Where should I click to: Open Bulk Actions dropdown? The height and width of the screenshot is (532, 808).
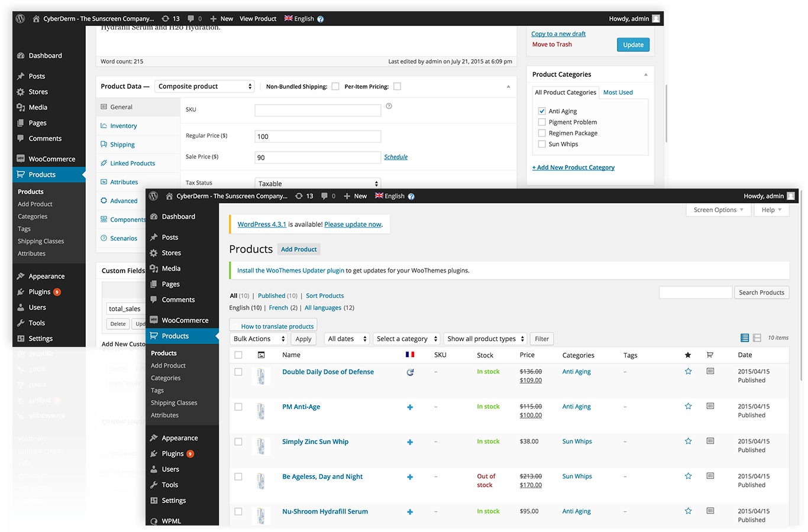click(259, 339)
